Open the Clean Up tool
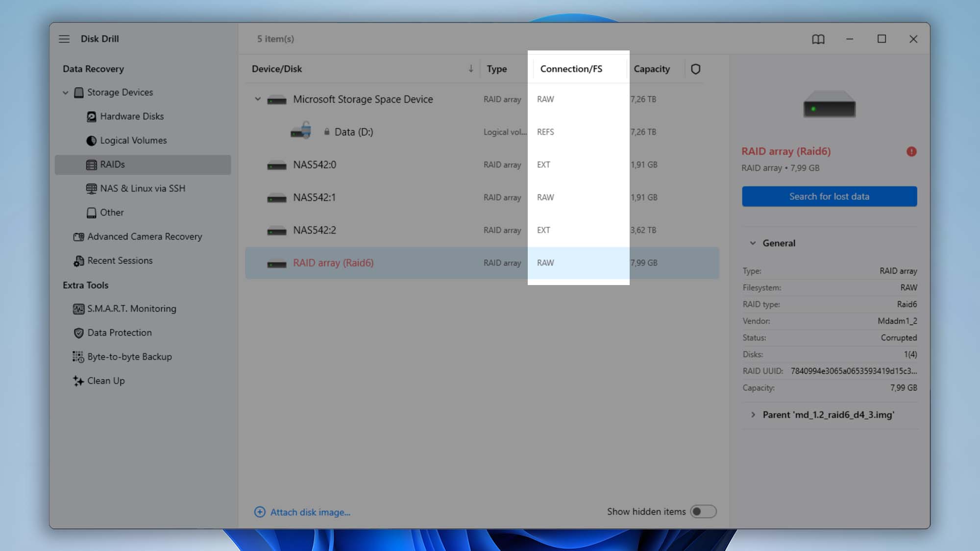The height and width of the screenshot is (551, 980). pyautogui.click(x=106, y=381)
